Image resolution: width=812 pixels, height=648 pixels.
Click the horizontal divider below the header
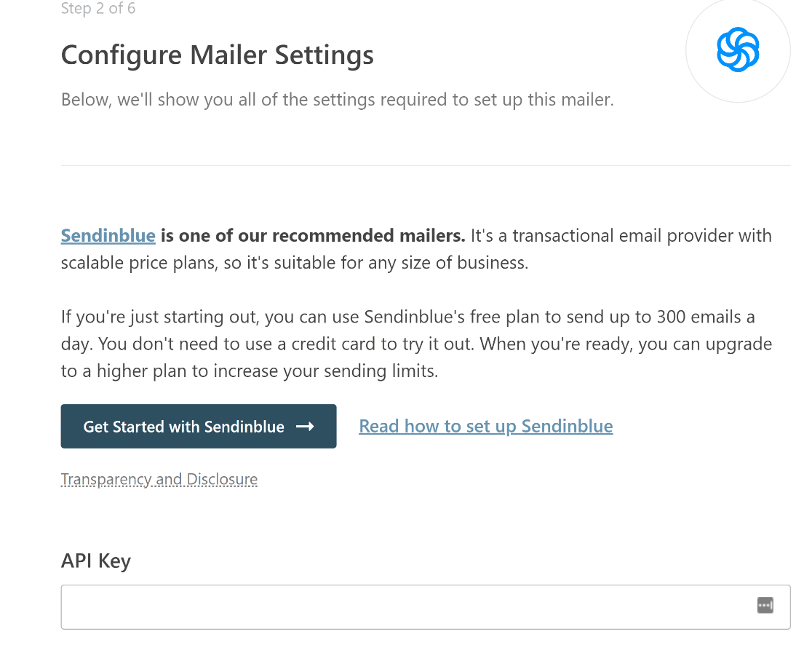tap(426, 165)
